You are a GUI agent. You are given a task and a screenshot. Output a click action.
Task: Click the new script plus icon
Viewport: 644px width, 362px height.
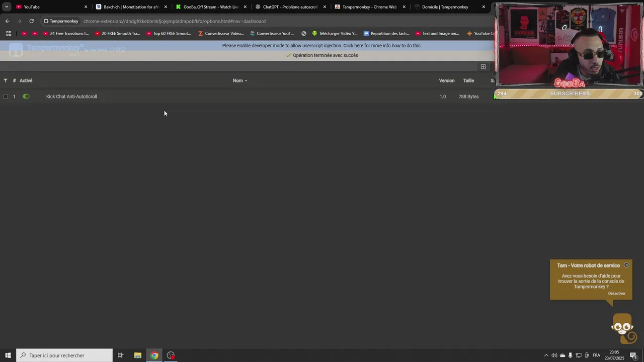(x=483, y=67)
